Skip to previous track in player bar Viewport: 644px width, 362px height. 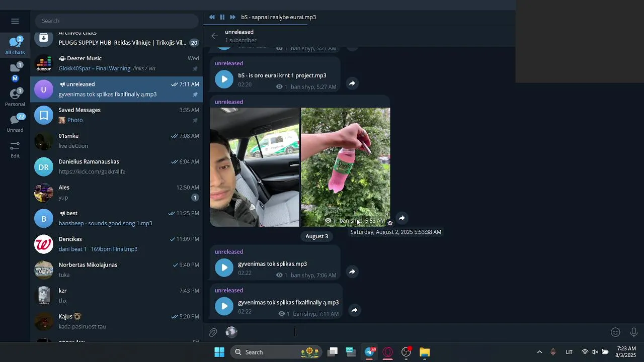[212, 17]
